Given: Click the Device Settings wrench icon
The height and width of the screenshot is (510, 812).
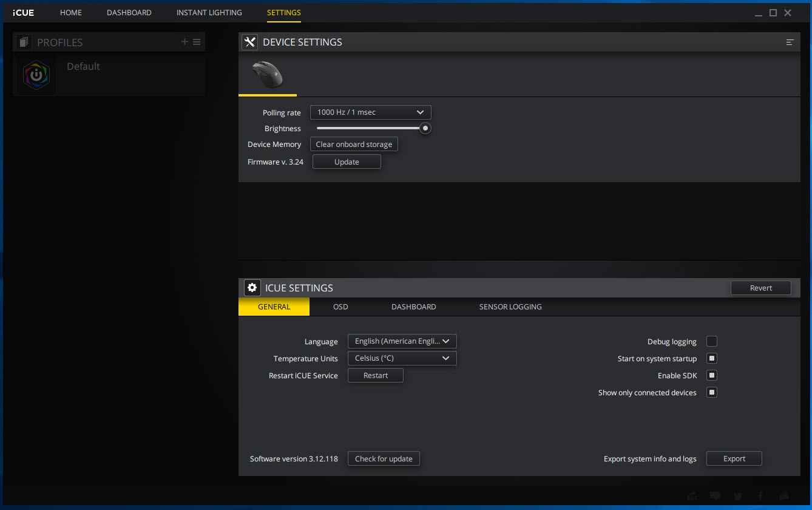Looking at the screenshot, I should (x=249, y=42).
